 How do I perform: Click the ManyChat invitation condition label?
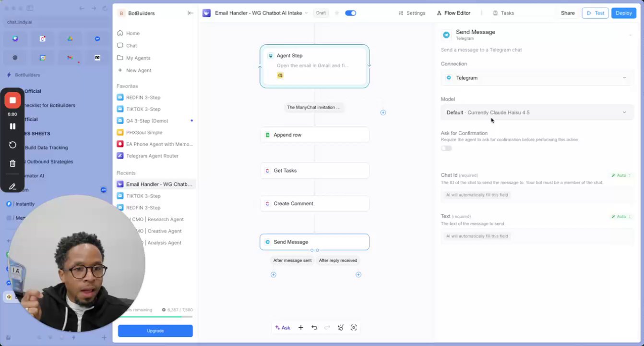[x=313, y=107]
